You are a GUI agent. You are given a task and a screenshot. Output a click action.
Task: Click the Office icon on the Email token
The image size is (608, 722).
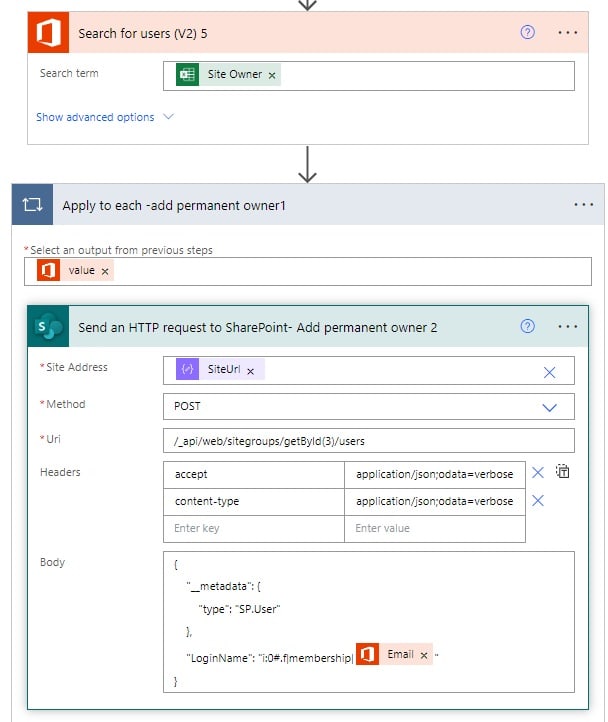pos(368,654)
